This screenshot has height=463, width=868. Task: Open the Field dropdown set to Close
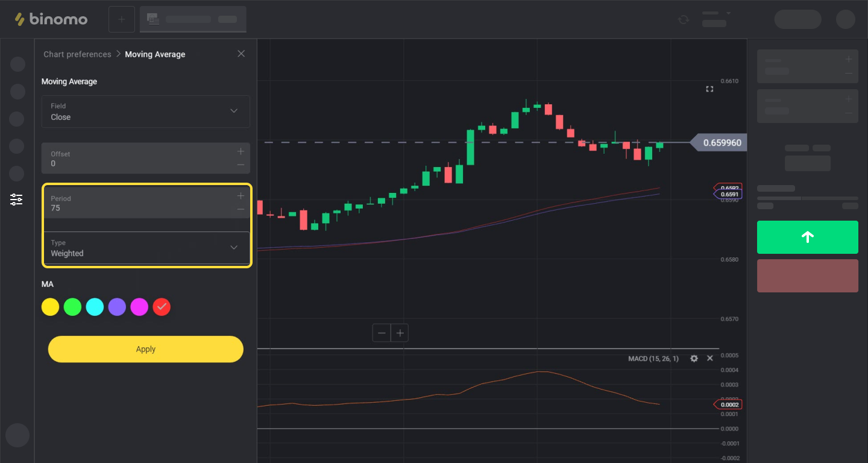click(x=145, y=112)
